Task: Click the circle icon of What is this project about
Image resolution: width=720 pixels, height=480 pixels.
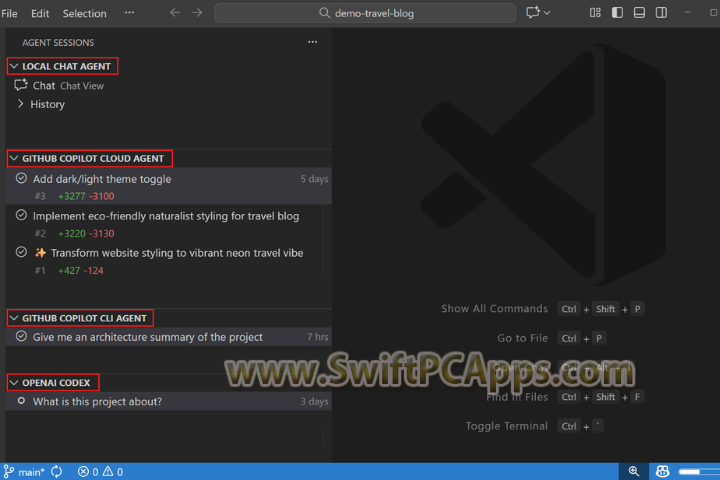Action: (21, 401)
